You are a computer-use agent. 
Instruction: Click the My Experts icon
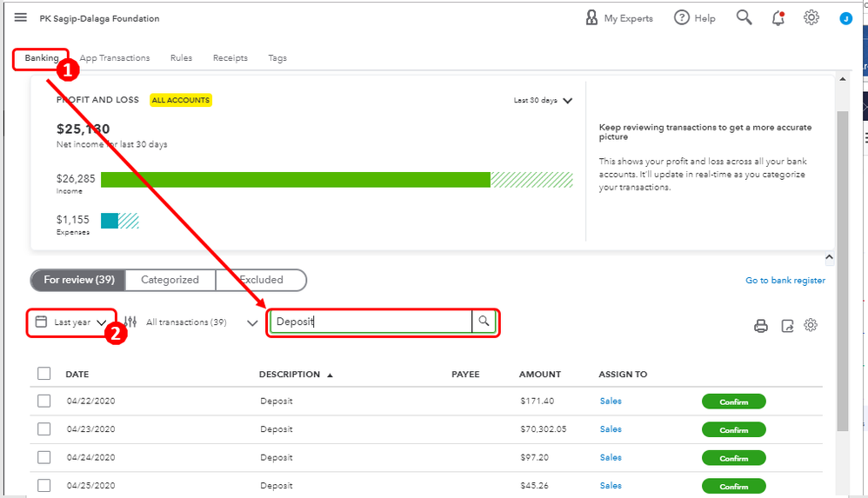(x=592, y=18)
